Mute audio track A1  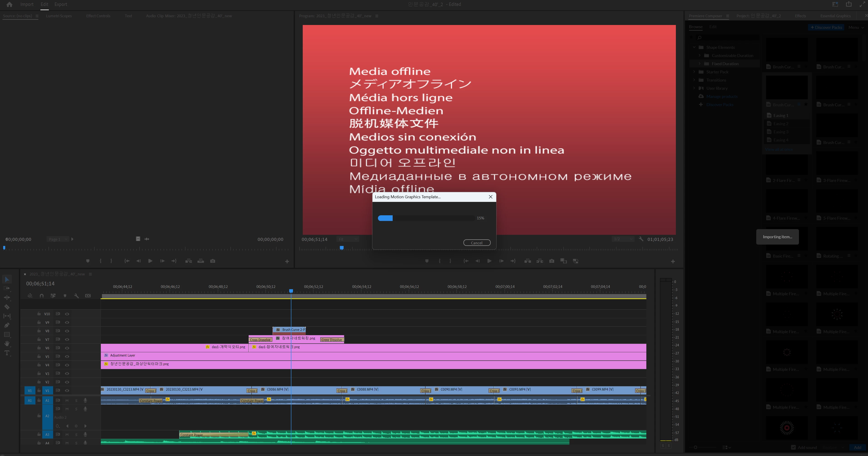(67, 400)
